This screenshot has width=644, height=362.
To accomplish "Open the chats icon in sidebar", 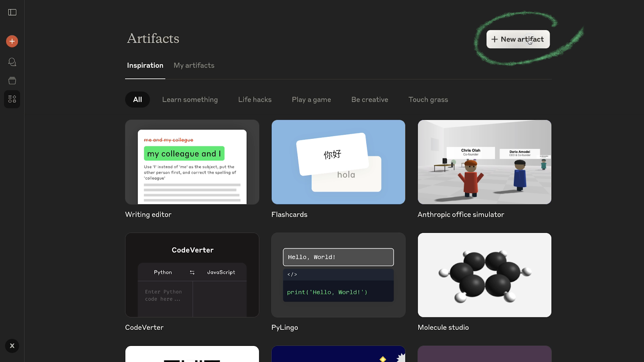I will pos(12,62).
